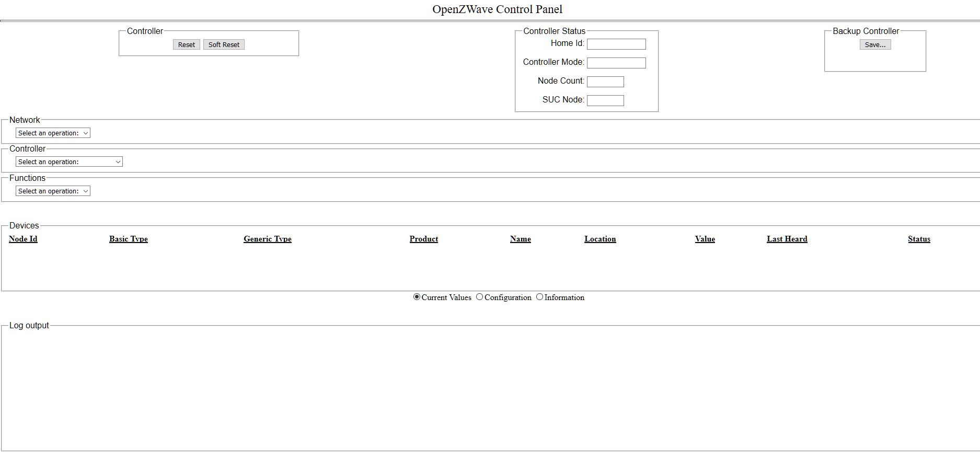Screen dimensions: 980x460
Task: Click the Save... backup controller button
Action: click(x=875, y=45)
